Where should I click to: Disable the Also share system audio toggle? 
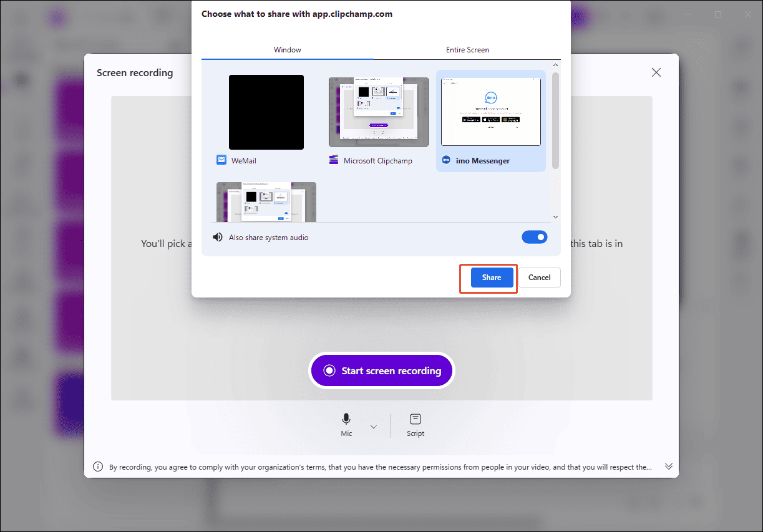coord(535,237)
